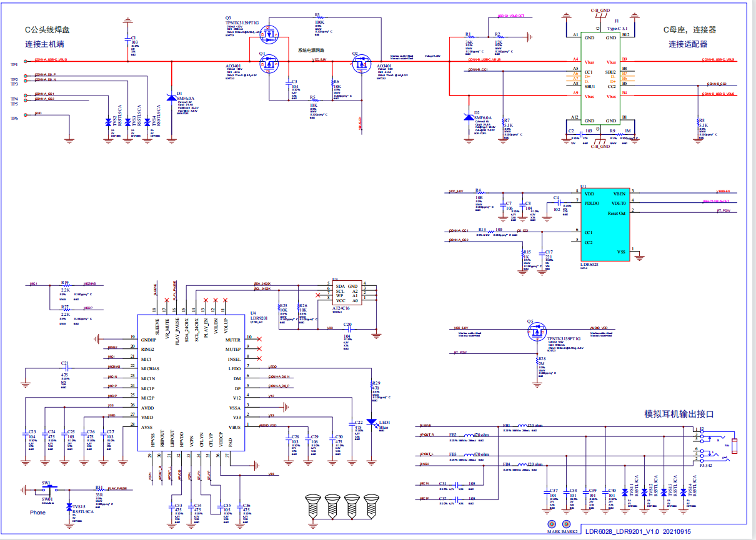Click the "Phone" label
Screen dimensions: 756x540
(x=37, y=513)
